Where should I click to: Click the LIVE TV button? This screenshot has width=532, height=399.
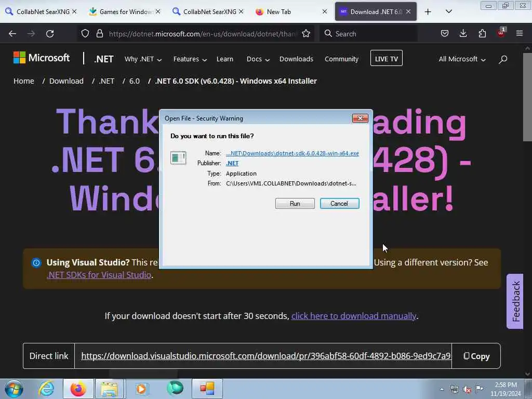(x=387, y=58)
